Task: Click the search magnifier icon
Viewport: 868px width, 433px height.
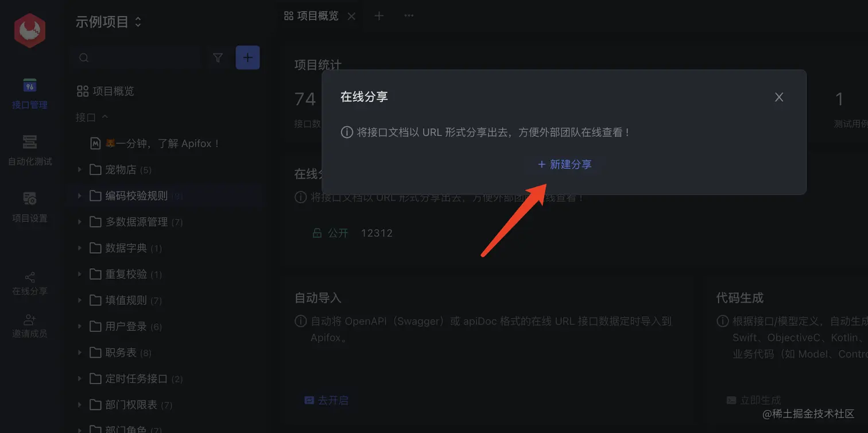Action: pos(84,57)
